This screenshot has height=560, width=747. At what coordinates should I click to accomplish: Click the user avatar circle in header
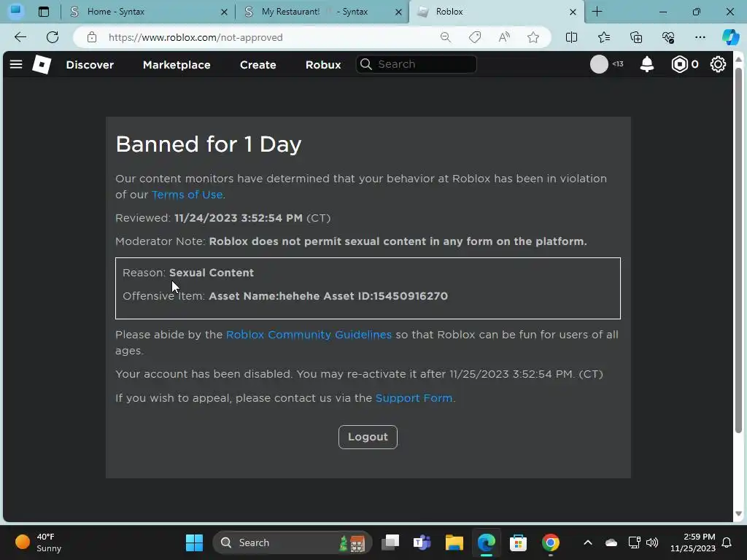pos(599,64)
